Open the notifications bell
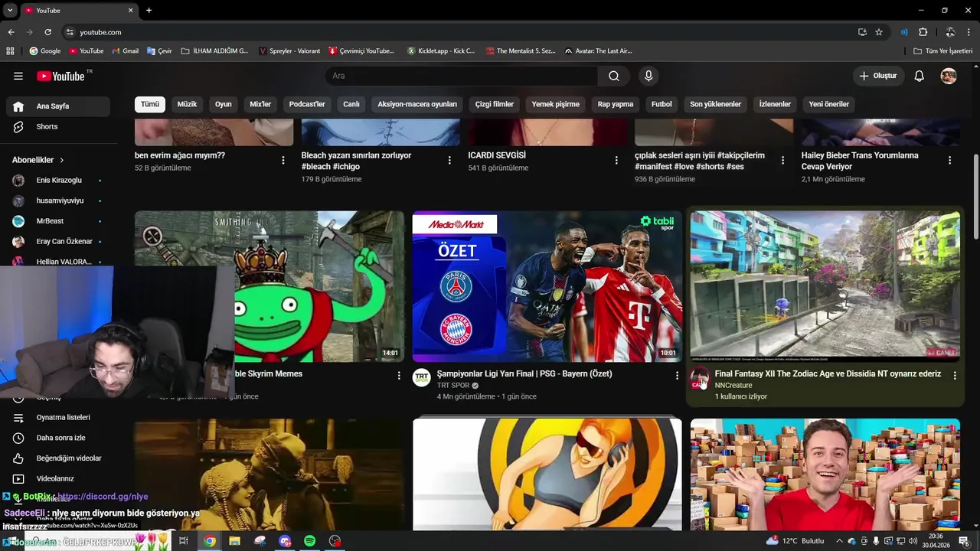 click(x=920, y=76)
